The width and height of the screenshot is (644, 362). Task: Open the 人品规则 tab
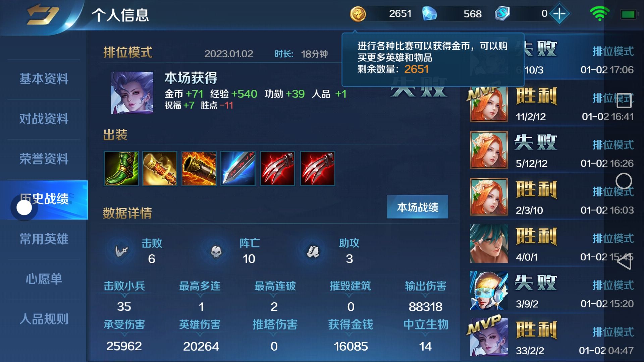(x=44, y=319)
